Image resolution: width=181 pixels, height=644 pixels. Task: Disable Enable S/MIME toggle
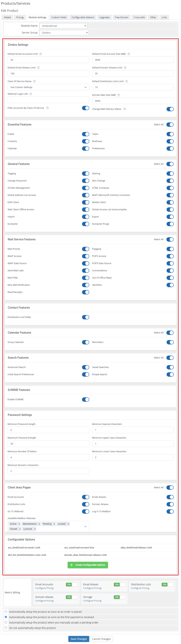click(85, 399)
